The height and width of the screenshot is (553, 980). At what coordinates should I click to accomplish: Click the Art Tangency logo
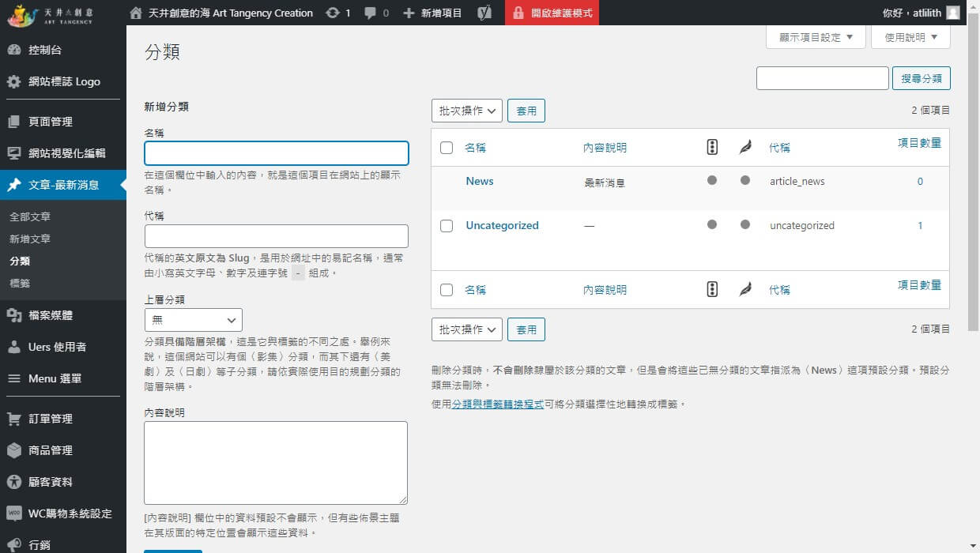[x=50, y=13]
